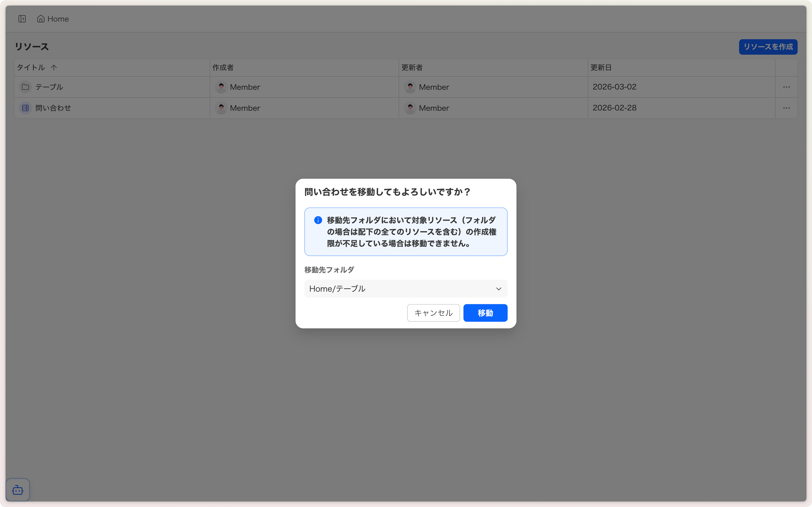Click the 更新日 column header
The width and height of the screenshot is (812, 507).
(x=601, y=68)
